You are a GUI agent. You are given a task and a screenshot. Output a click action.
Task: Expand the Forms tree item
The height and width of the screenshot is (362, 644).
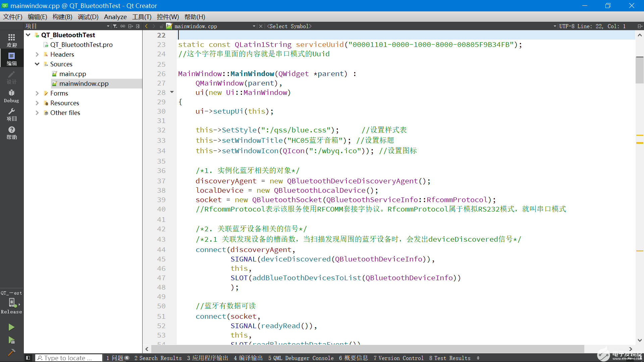[x=38, y=93]
